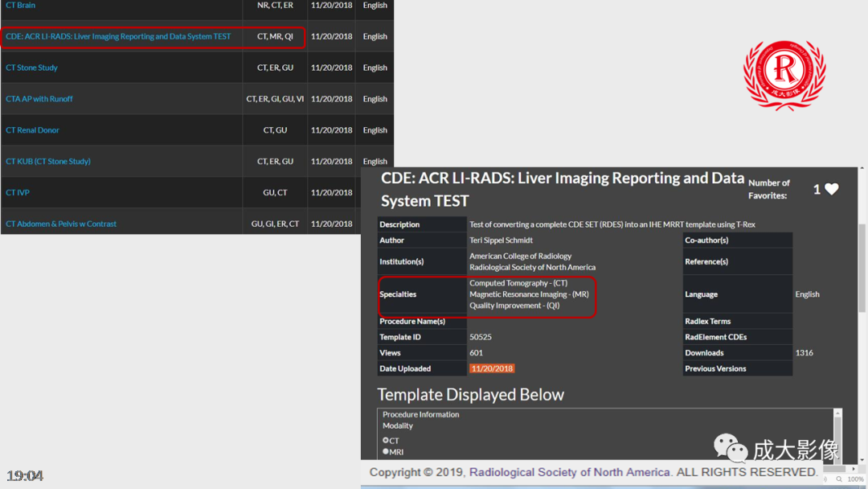The height and width of the screenshot is (489, 868).
Task: Click the zoom magnifier icon showing 100%
Action: 840,479
